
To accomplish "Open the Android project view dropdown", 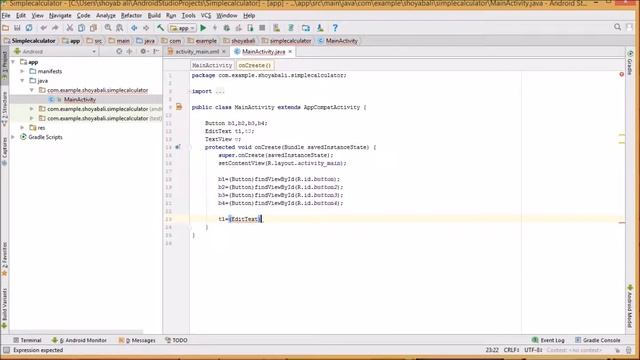I will pyautogui.click(x=55, y=52).
